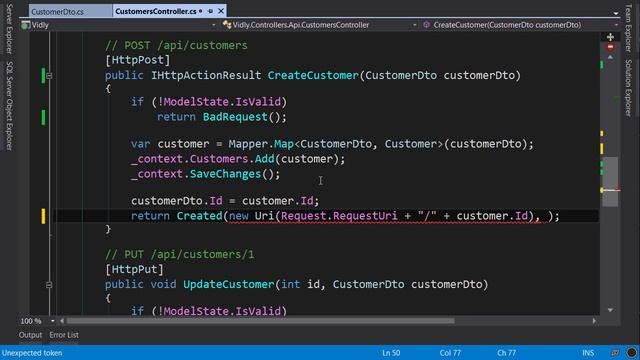Click Mapper.Map in the customer line

click(261, 144)
